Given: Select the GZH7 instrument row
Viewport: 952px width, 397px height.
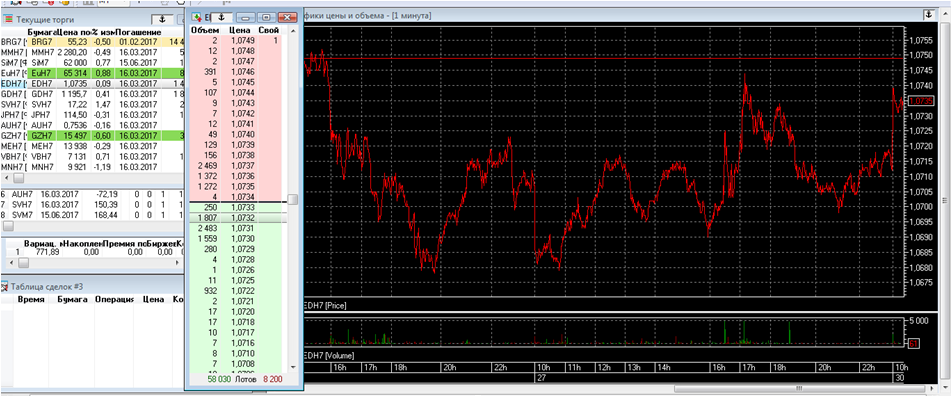Looking at the screenshot, I should 91,135.
